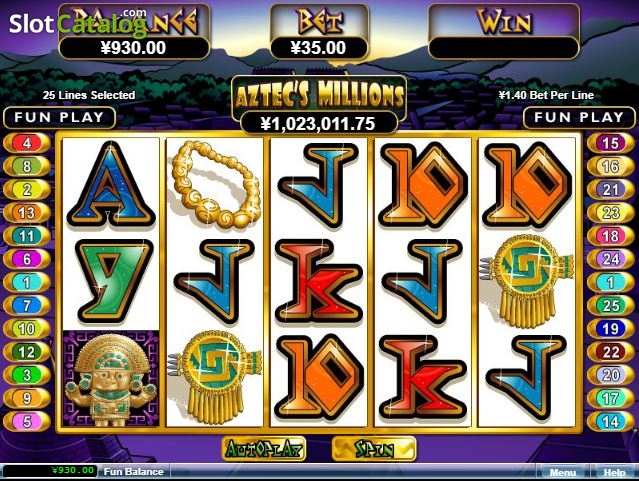
Task: Click the Autoplay button
Action: (x=264, y=449)
